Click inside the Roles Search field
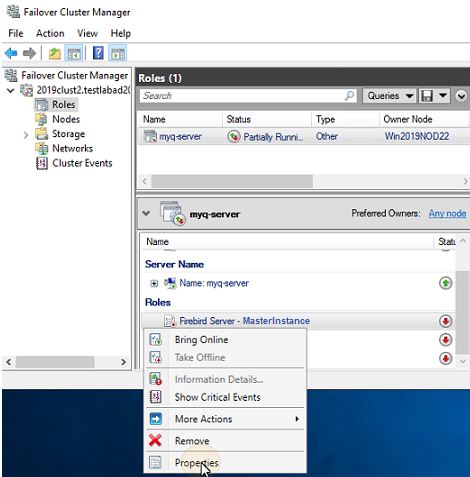 click(242, 96)
